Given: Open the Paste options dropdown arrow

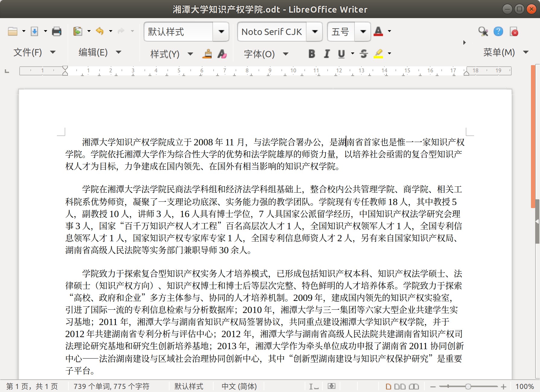Looking at the screenshot, I should tap(89, 31).
